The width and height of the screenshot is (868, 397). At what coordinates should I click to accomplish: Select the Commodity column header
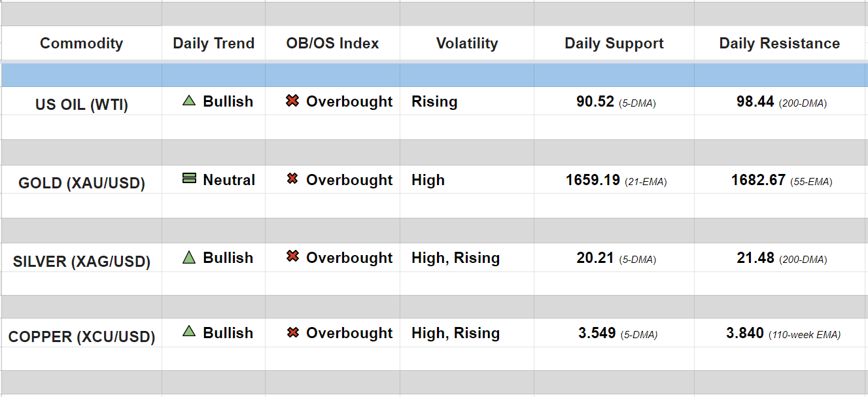coord(81,44)
